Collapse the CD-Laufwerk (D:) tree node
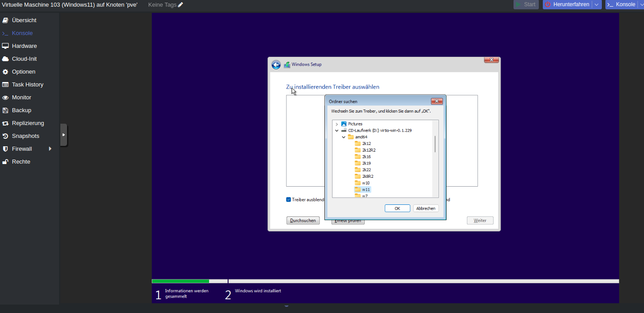 (x=337, y=131)
